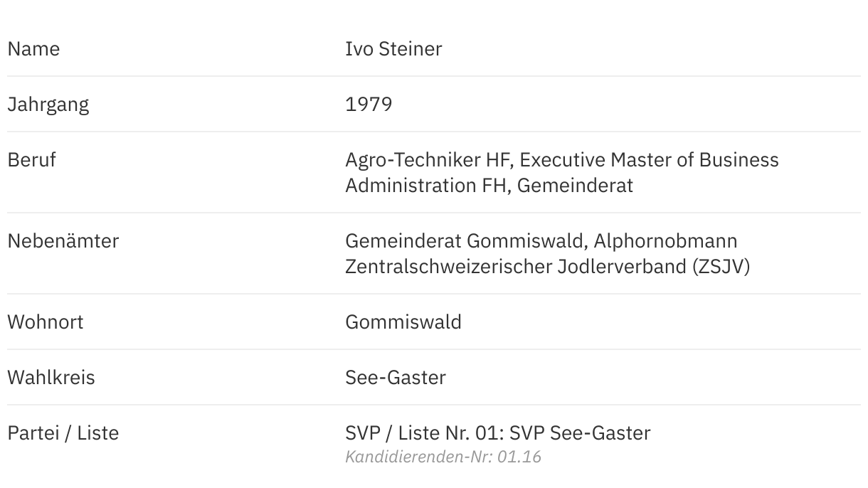Click the "Name" row label
Image resolution: width=868 pixels, height=488 pixels.
33,49
